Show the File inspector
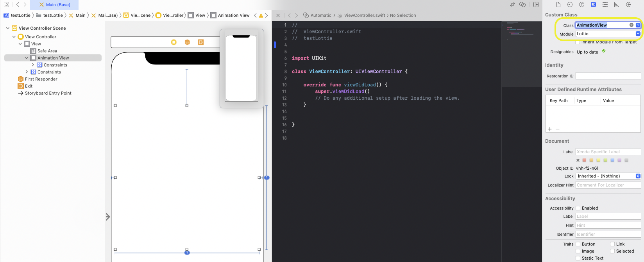Image resolution: width=644 pixels, height=262 pixels. pos(558,5)
